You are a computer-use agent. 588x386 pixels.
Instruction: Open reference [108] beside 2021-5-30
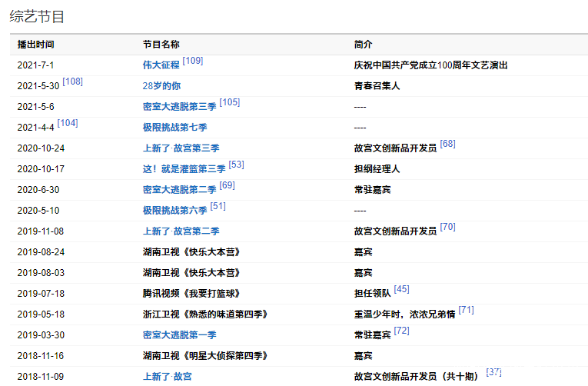point(73,82)
